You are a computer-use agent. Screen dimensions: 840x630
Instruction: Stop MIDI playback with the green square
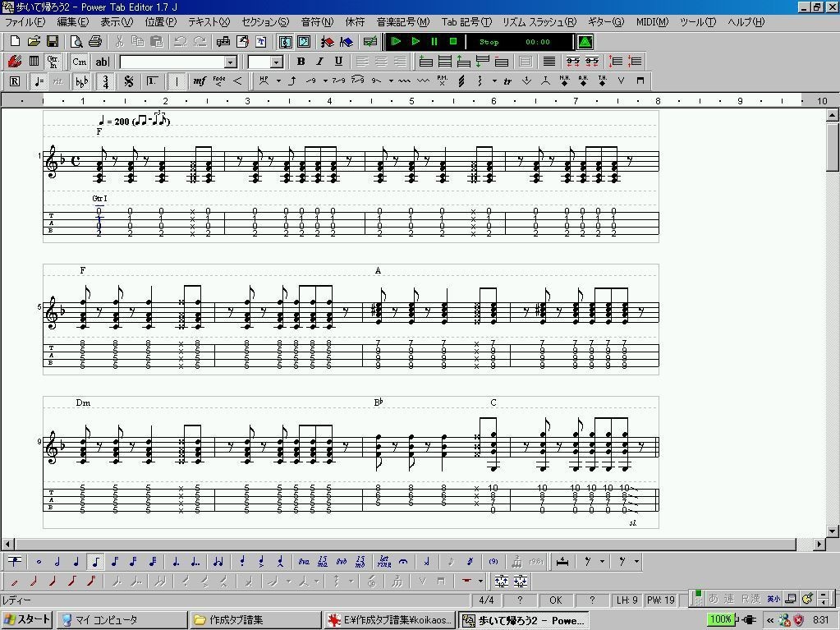coord(453,41)
